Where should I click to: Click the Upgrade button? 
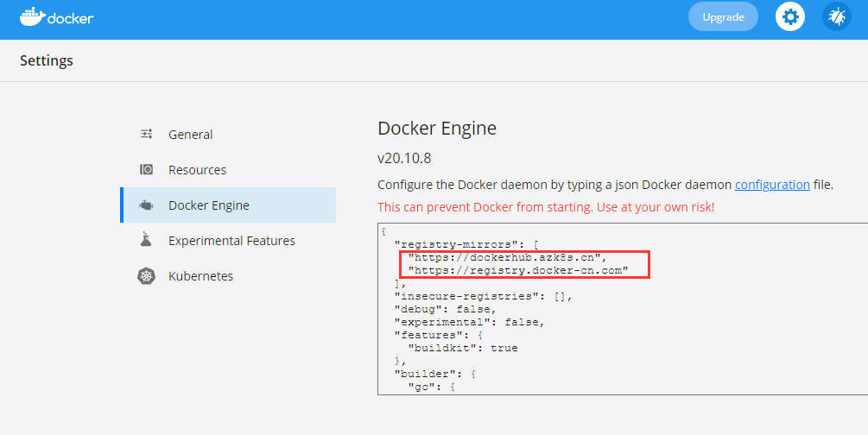723,17
